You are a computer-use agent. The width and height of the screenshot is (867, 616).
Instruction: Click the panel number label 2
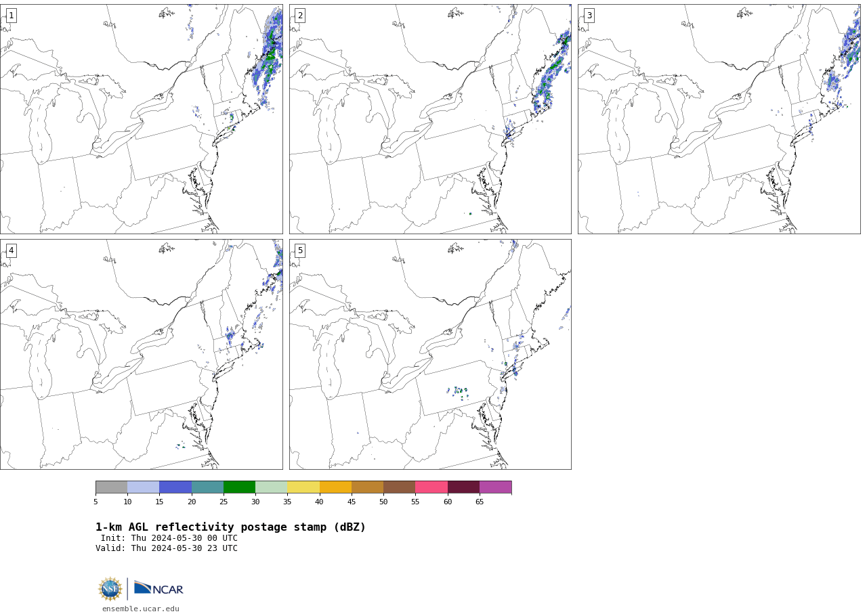point(300,16)
